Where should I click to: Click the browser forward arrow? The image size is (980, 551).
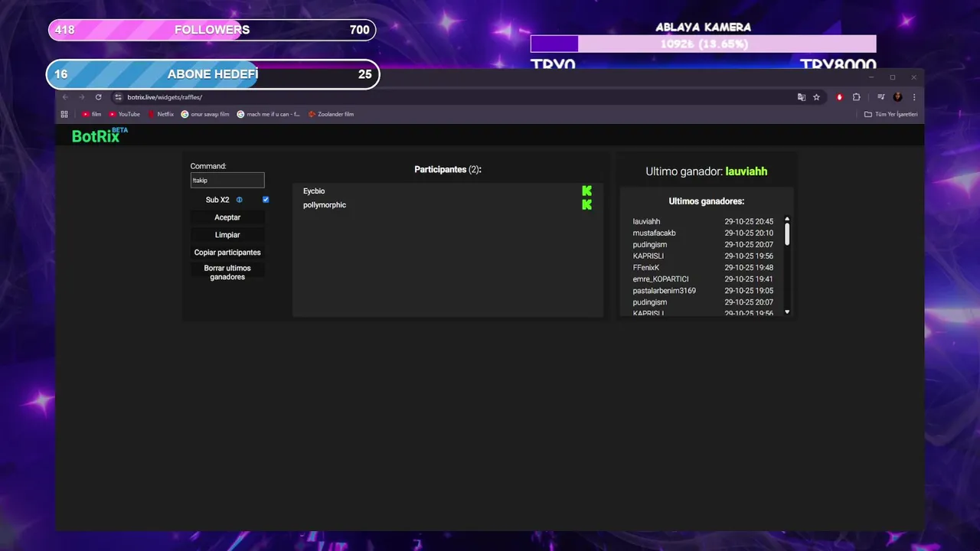coord(81,97)
